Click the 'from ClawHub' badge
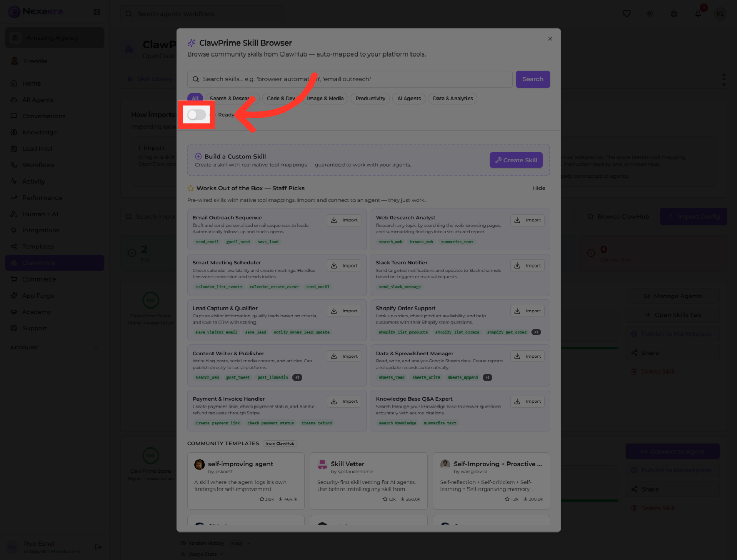 coord(280,444)
